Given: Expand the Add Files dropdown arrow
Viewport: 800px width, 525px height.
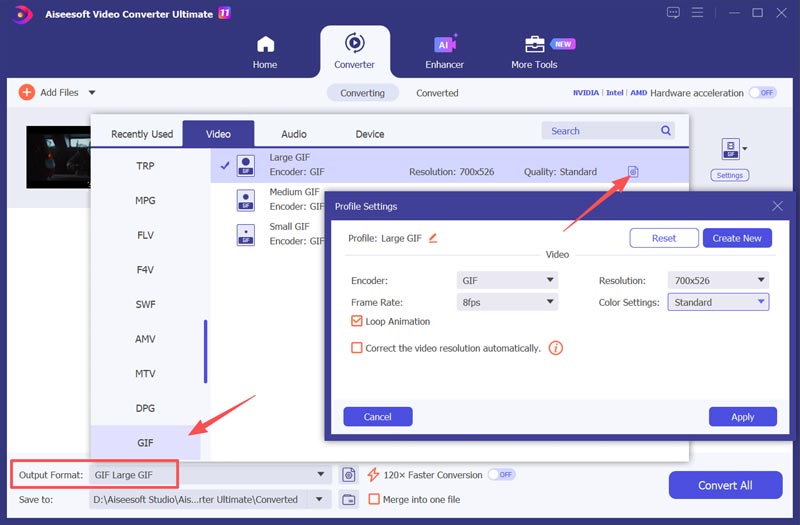Looking at the screenshot, I should point(92,93).
